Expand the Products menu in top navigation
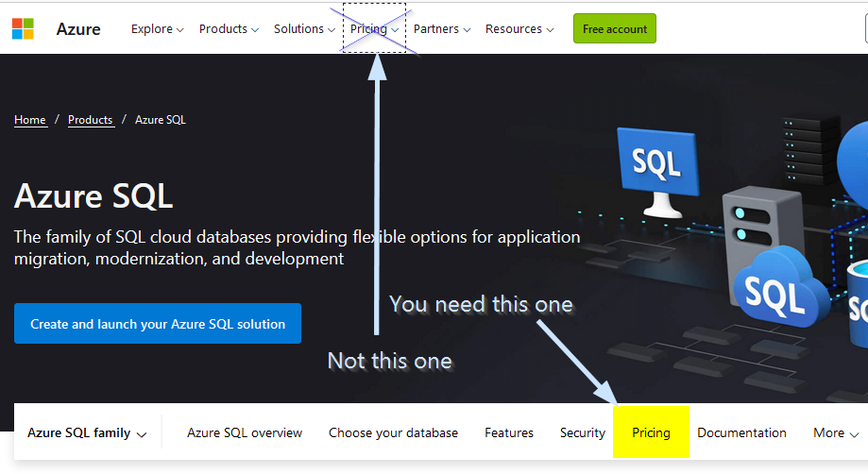 [229, 28]
